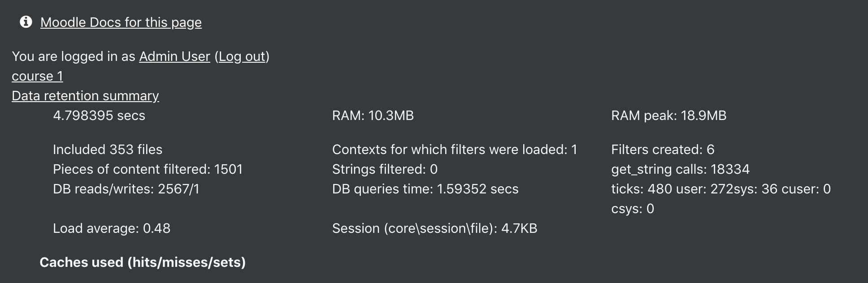
Task: Click the 4.798395 secs page time text
Action: 99,116
